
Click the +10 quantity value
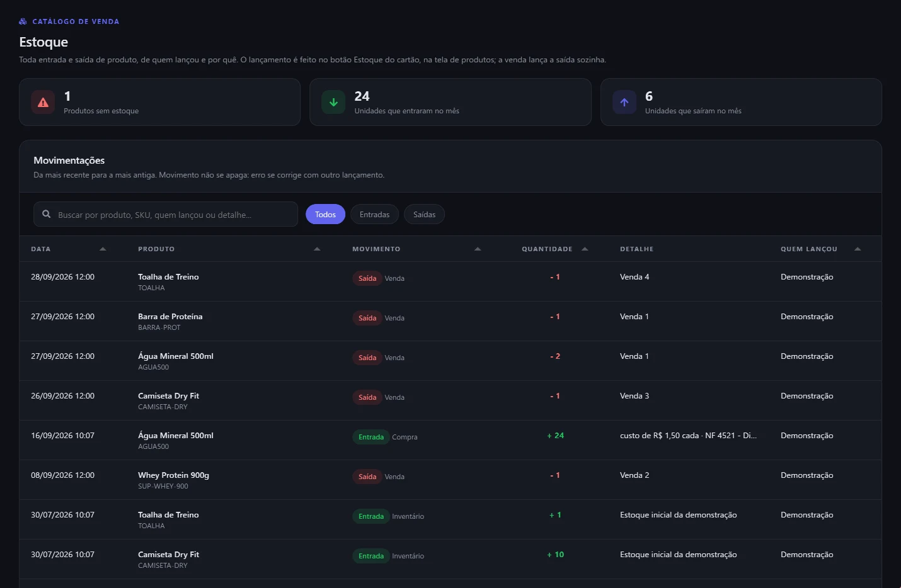555,555
